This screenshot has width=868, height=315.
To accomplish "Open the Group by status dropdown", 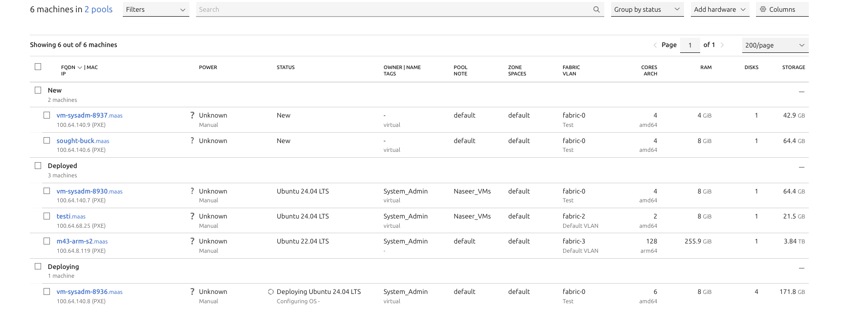I will (647, 9).
